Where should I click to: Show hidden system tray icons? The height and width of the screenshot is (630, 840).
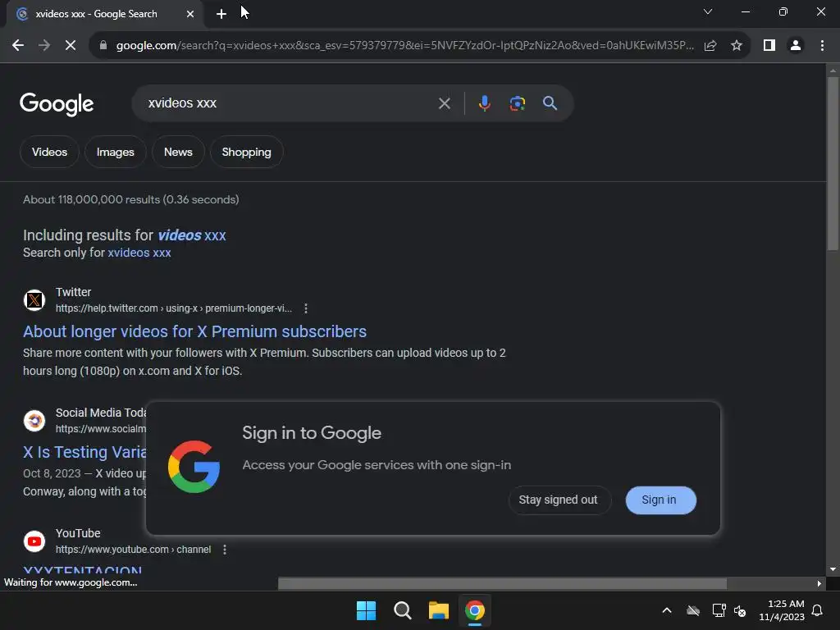(667, 610)
